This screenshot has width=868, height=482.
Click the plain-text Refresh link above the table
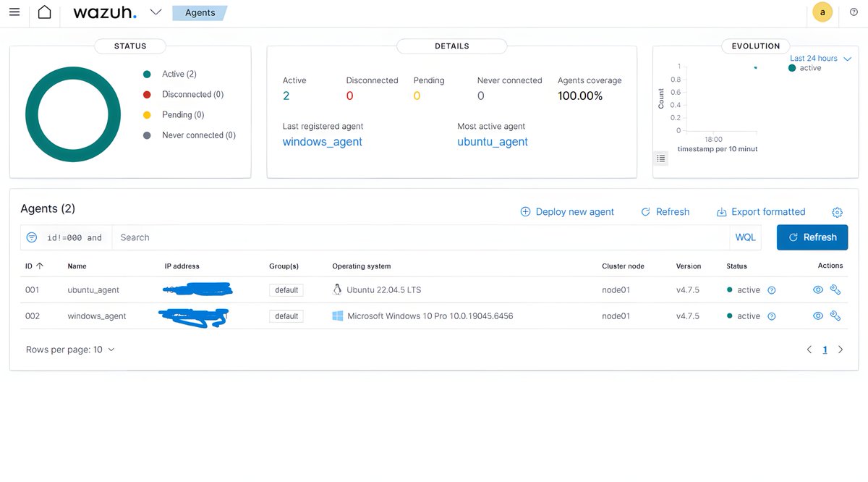(665, 212)
